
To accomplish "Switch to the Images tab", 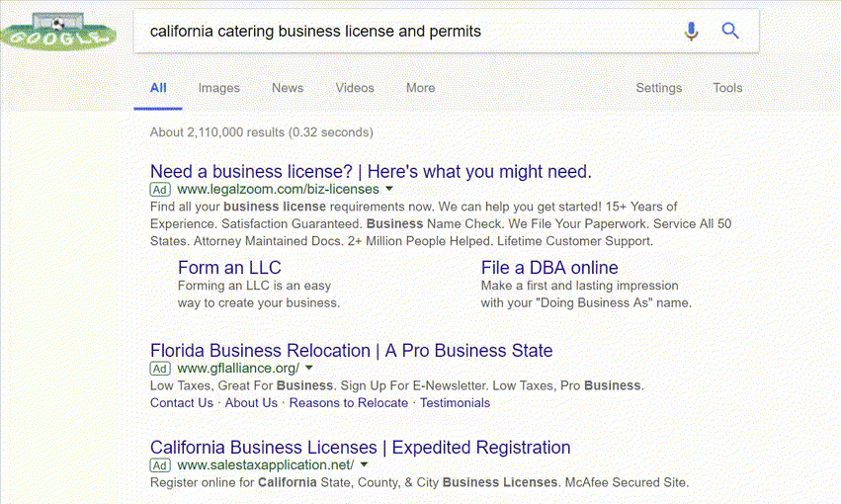I will 218,88.
